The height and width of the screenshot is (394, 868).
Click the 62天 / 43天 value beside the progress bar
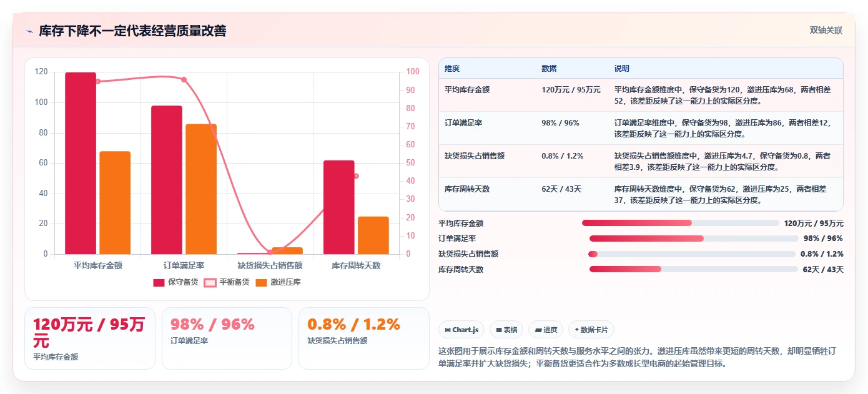(823, 270)
